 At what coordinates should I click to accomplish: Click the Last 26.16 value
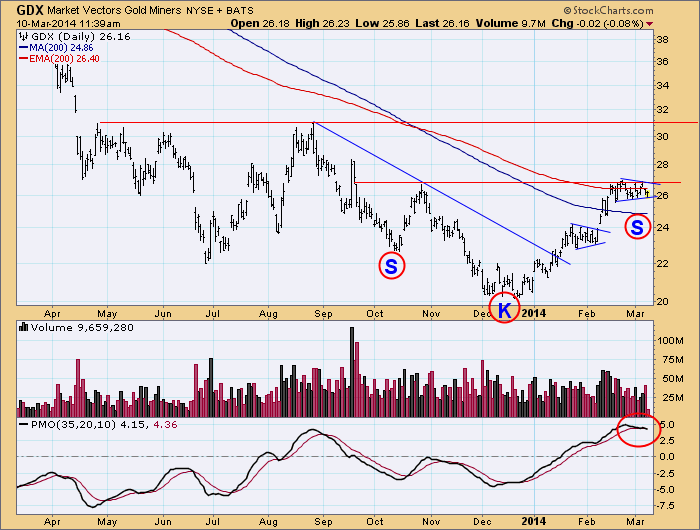[442, 23]
